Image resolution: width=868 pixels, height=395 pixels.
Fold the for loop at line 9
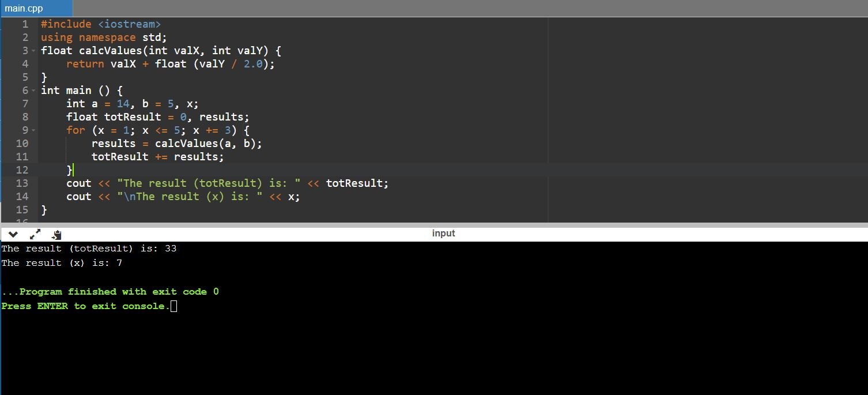(x=33, y=130)
